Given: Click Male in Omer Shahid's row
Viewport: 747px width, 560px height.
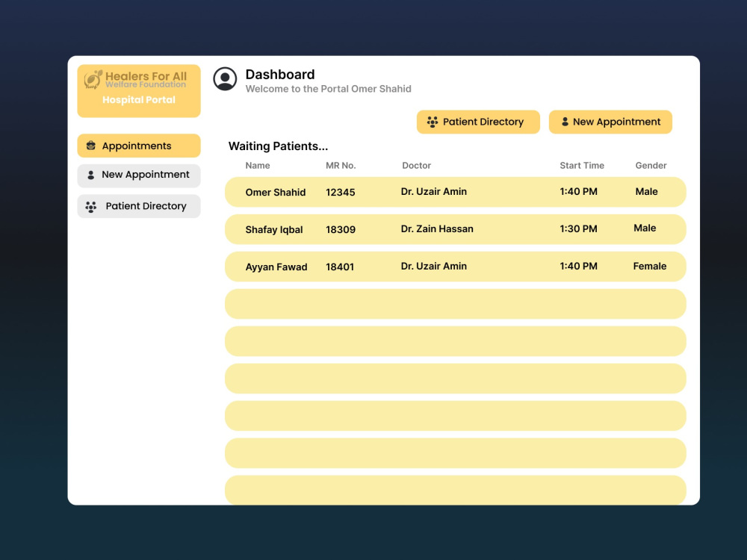Looking at the screenshot, I should [x=646, y=191].
